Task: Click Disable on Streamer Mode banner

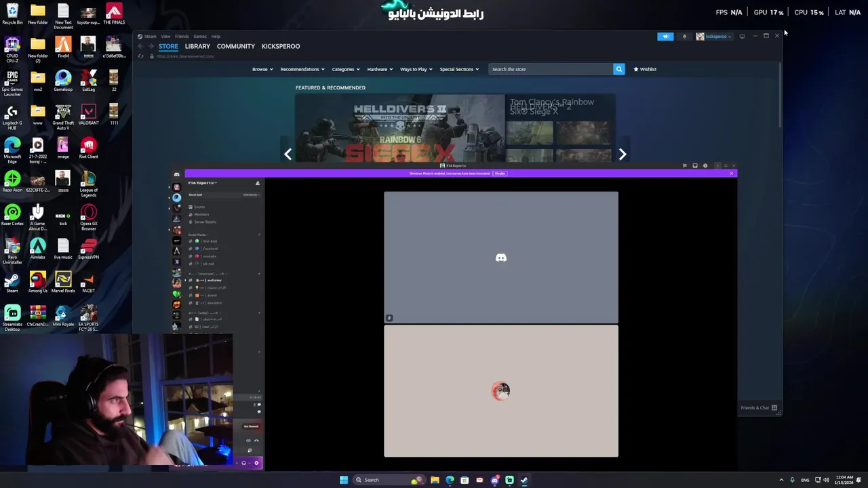Action: click(x=500, y=174)
